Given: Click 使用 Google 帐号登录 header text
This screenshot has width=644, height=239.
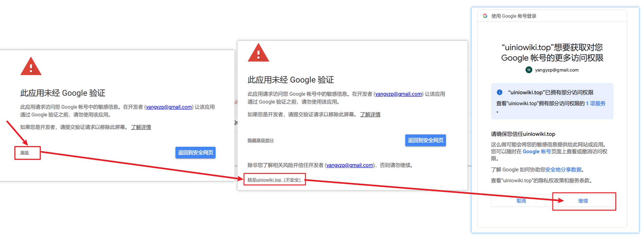Looking at the screenshot, I should coord(514,16).
